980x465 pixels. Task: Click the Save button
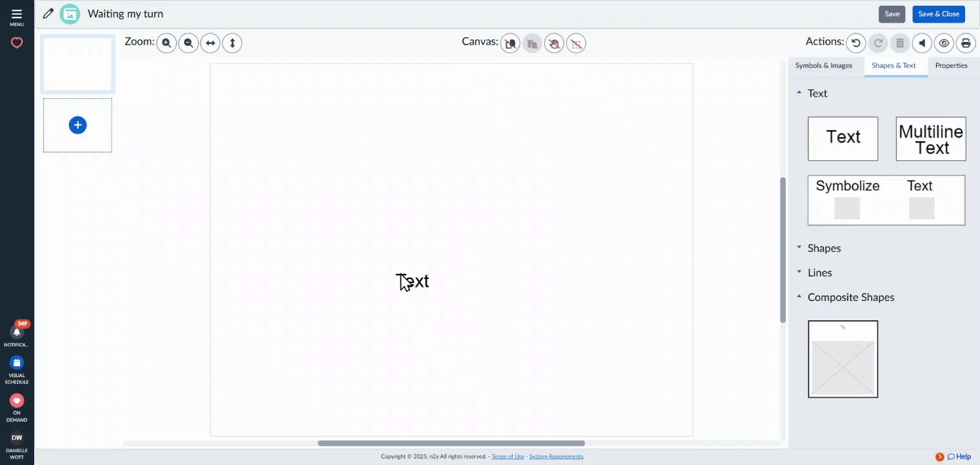pos(892,14)
